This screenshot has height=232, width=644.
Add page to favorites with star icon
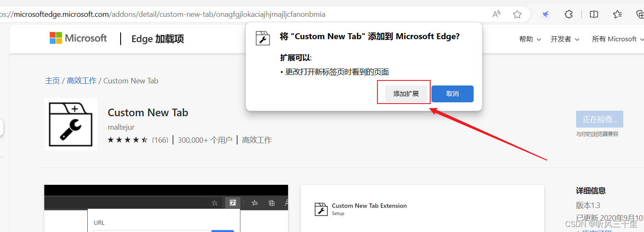517,14
